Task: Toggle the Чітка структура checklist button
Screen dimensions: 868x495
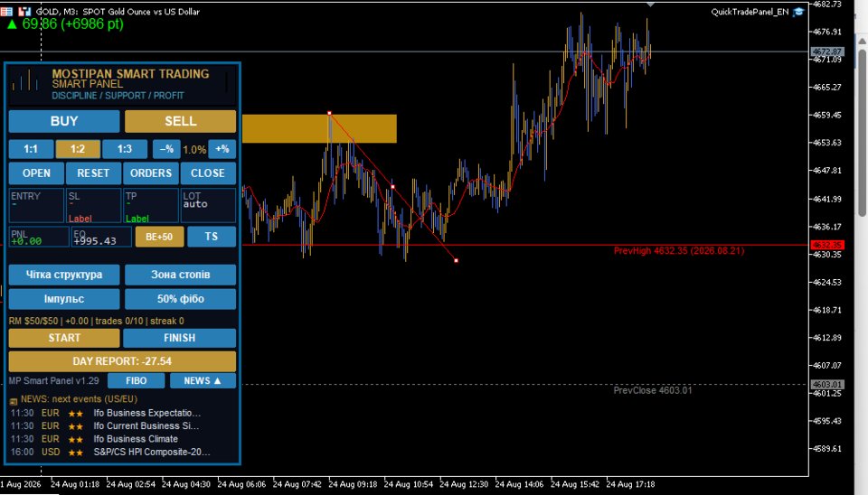Action: 64,275
